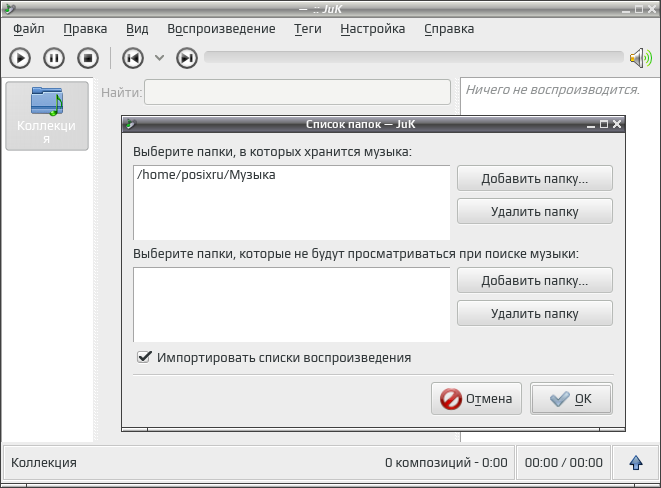Viewport: 661px width, 488px height.
Task: Click the Play button in toolbar
Action: point(20,58)
